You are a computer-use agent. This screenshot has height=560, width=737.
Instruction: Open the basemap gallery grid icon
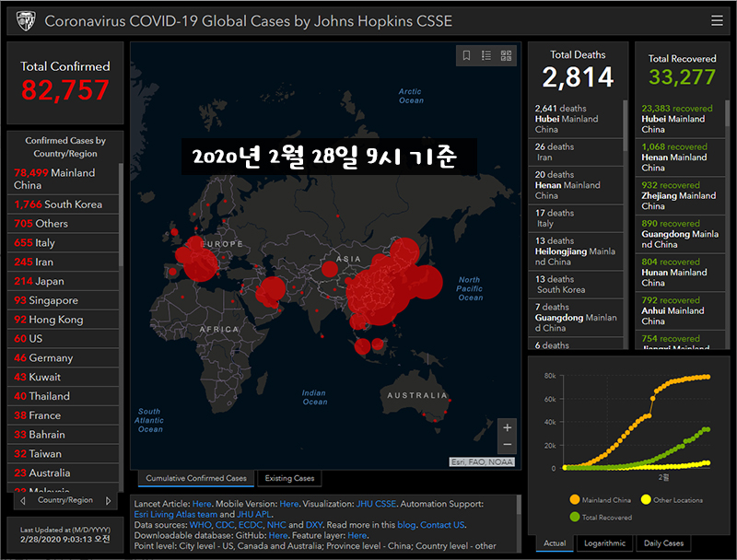(506, 55)
